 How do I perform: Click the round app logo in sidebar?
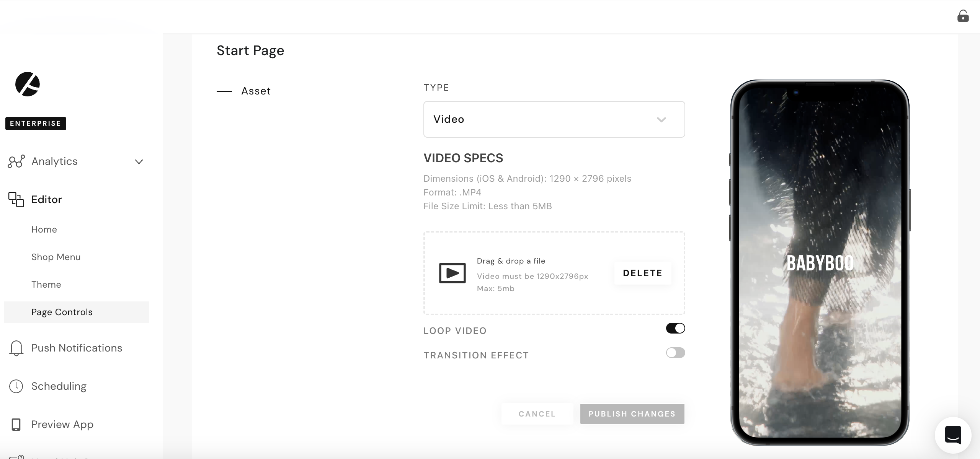click(x=28, y=84)
